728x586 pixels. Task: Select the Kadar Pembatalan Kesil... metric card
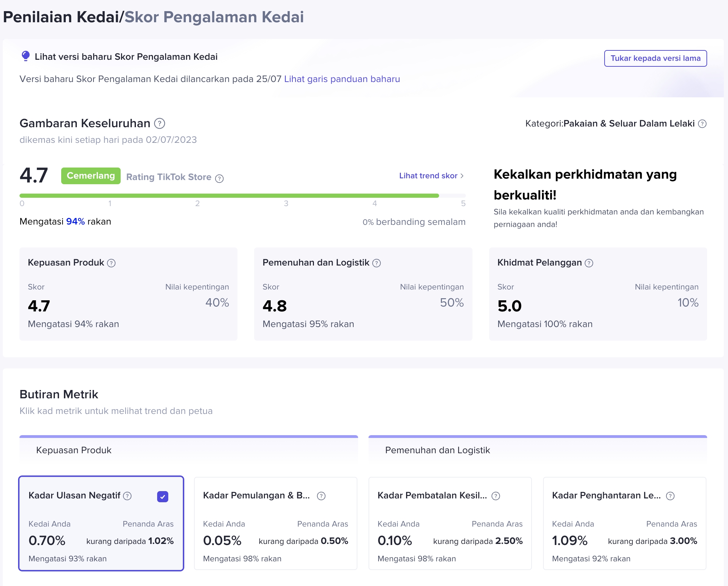tap(450, 523)
